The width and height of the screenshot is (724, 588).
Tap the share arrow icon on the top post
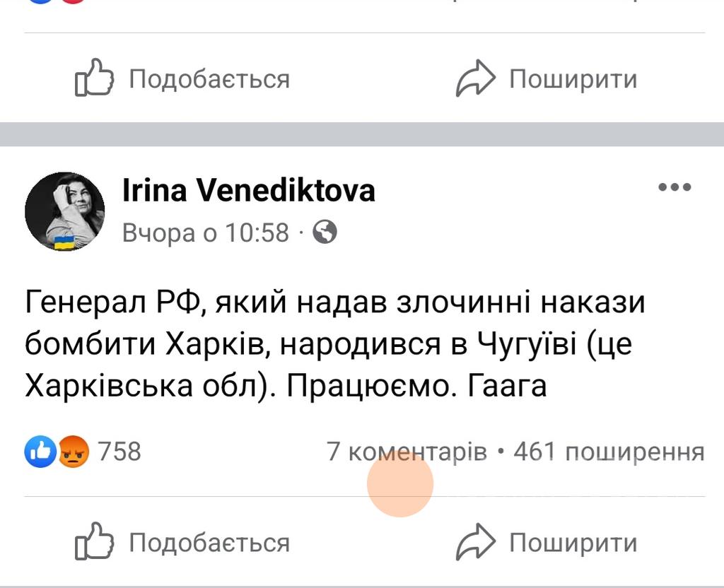tap(474, 78)
